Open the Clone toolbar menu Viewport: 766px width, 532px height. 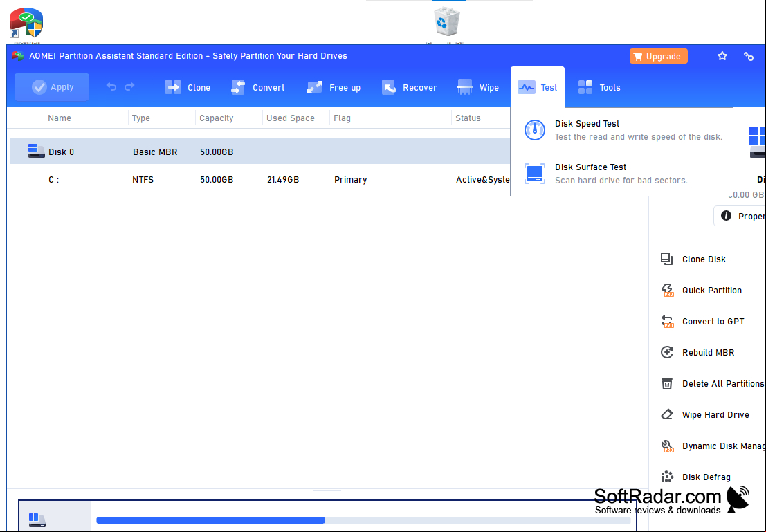click(x=188, y=87)
